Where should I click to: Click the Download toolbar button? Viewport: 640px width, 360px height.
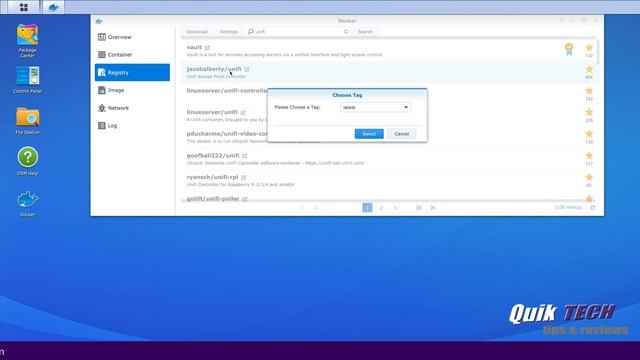[197, 31]
